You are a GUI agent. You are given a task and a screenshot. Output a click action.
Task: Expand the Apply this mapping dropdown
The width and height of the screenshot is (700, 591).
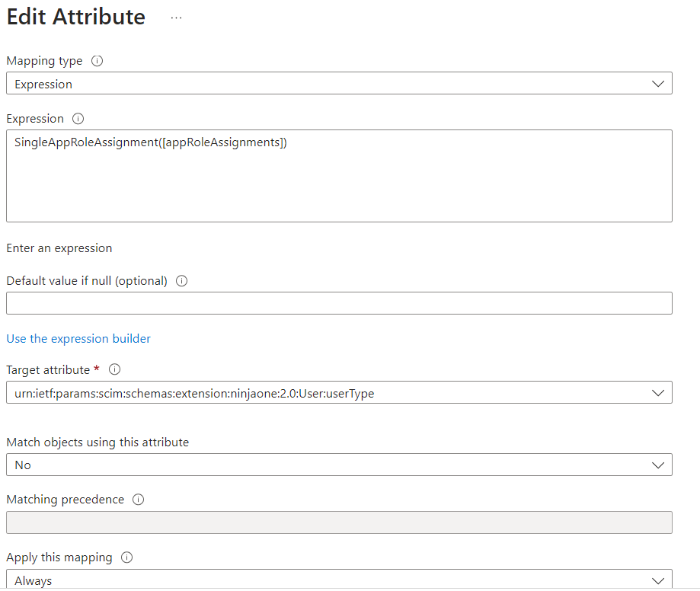pos(339,580)
